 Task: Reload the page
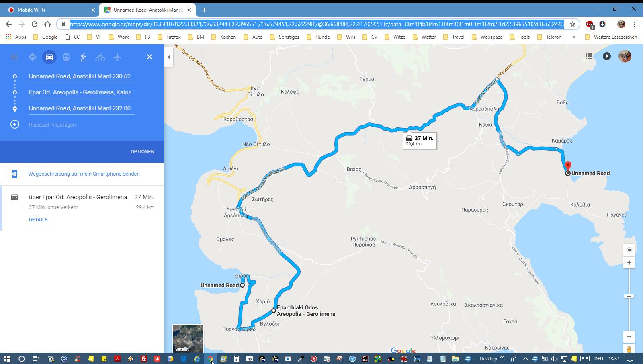35,24
